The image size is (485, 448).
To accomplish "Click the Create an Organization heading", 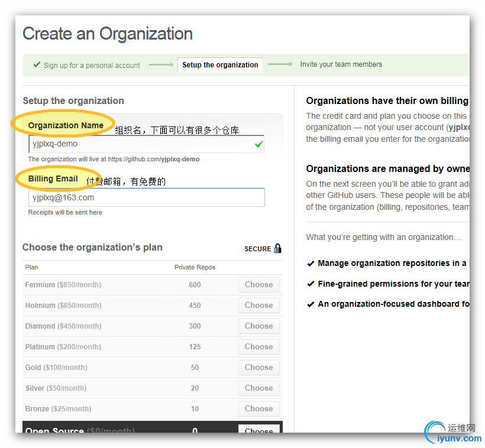I will tap(108, 33).
